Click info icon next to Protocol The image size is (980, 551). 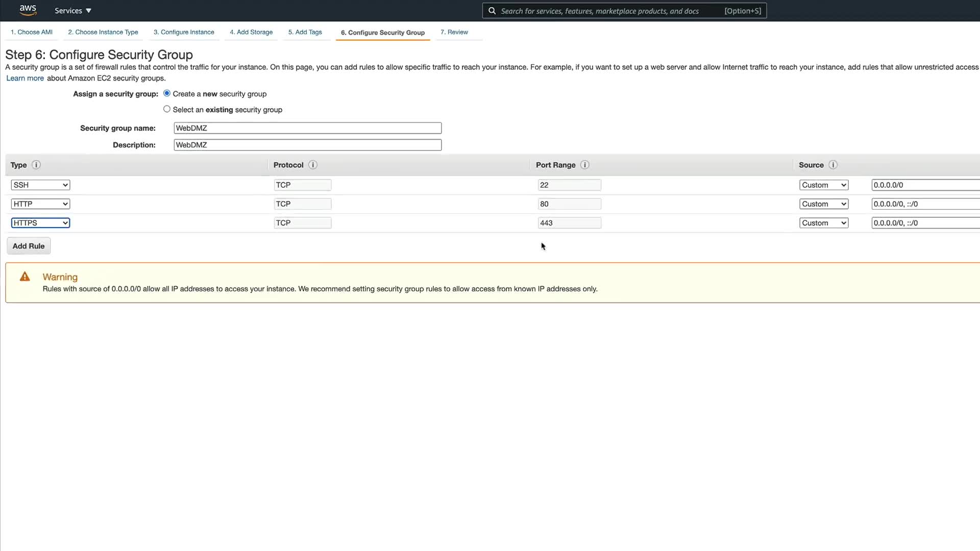tap(313, 165)
